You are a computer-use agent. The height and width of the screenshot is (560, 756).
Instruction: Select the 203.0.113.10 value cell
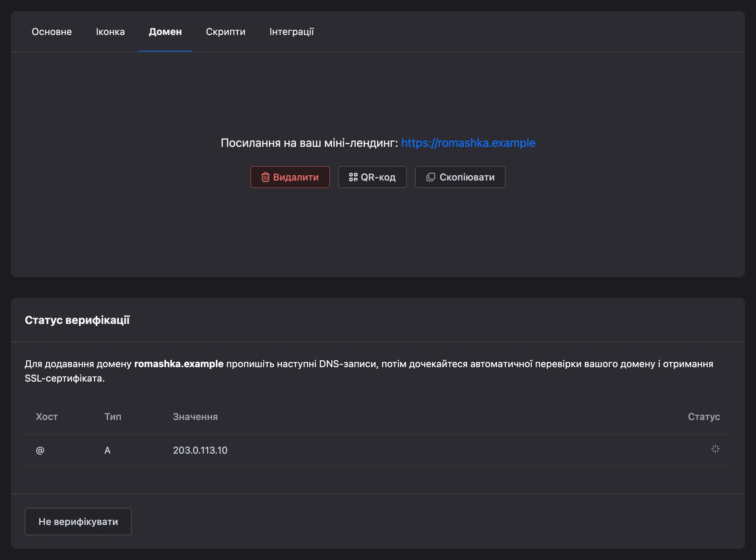[200, 450]
